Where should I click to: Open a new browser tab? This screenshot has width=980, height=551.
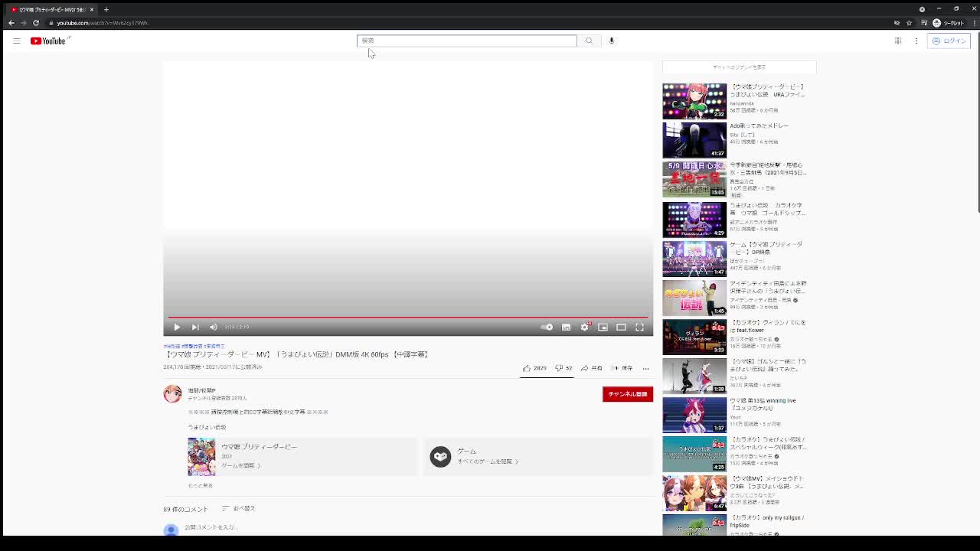(x=106, y=9)
